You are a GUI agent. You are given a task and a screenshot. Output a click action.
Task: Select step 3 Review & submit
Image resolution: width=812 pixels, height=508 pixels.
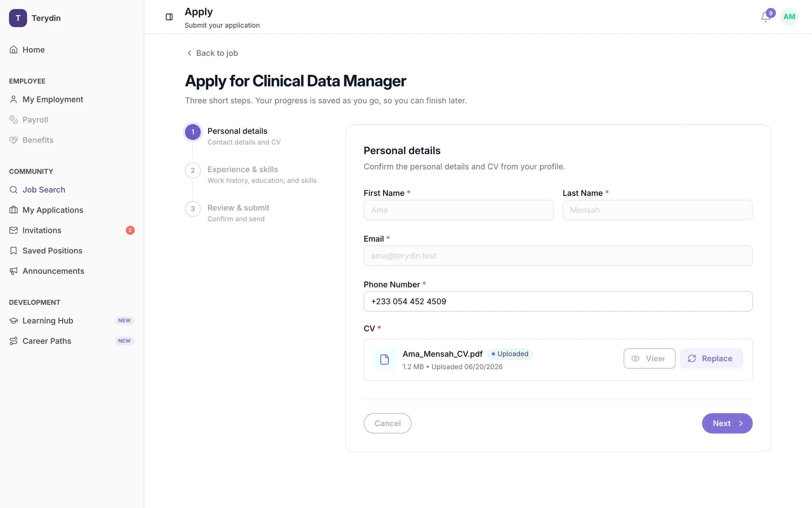pos(227,213)
